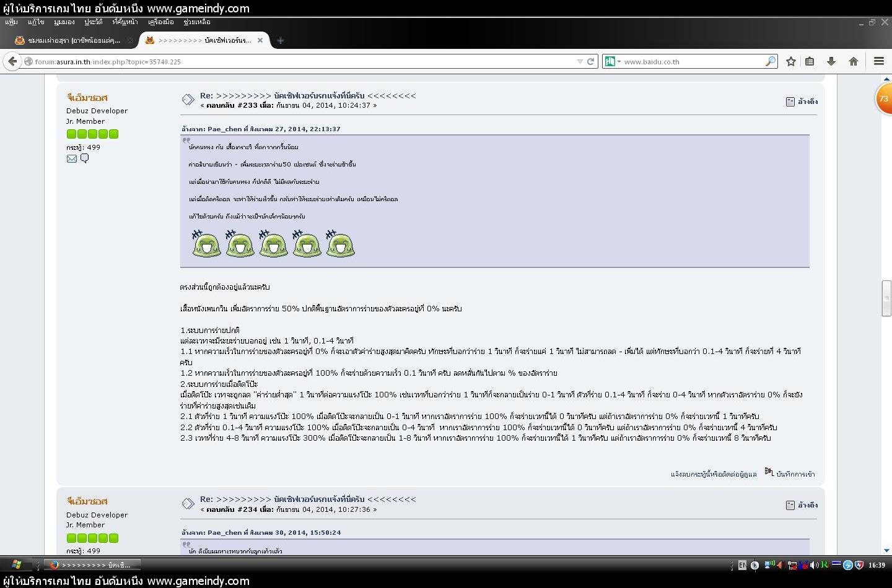Show bookmarks list icon
Screen dimensions: 892x588
coord(810,61)
